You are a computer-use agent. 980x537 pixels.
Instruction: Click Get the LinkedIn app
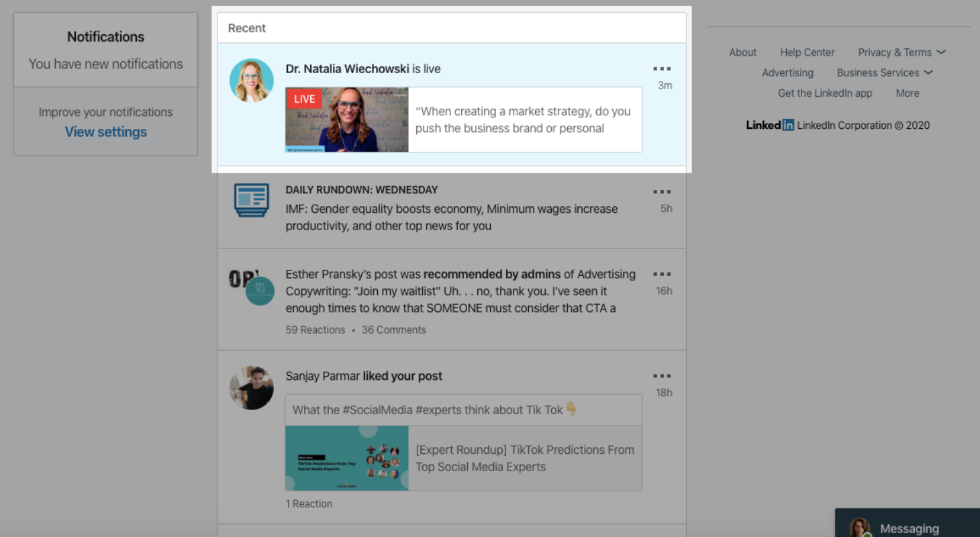pos(825,93)
